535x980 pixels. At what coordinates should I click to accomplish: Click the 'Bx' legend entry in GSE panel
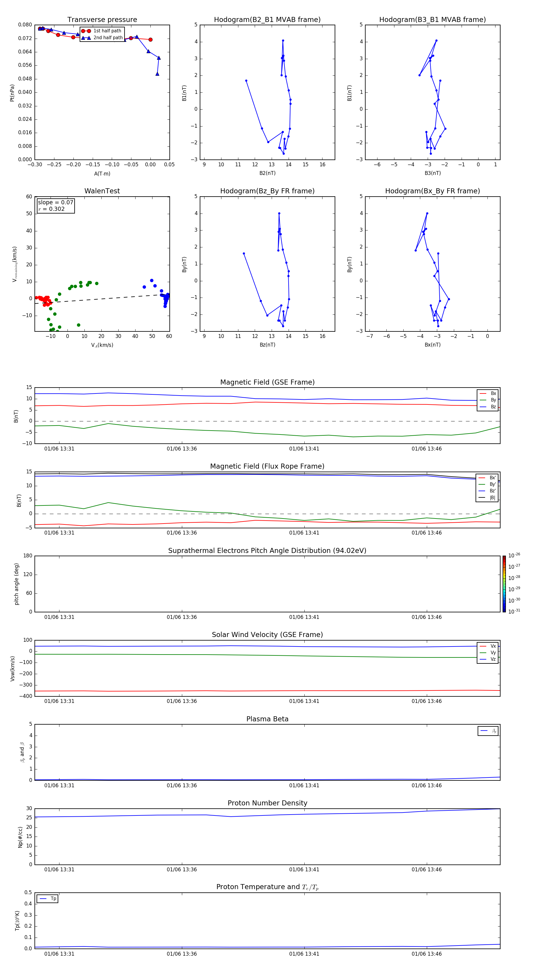[x=488, y=393]
